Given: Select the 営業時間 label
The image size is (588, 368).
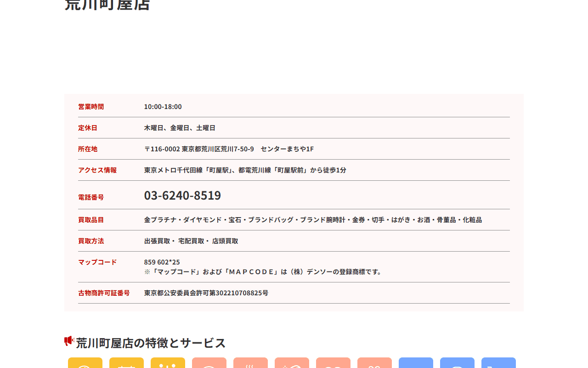Looking at the screenshot, I should pyautogui.click(x=91, y=107).
